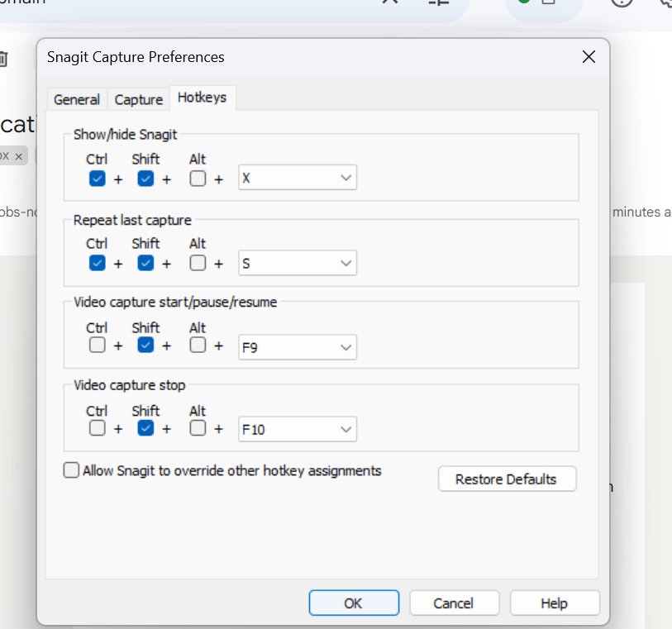This screenshot has height=629, width=672.
Task: Enable Ctrl for Video capture start/pause/resume
Action: [98, 345]
